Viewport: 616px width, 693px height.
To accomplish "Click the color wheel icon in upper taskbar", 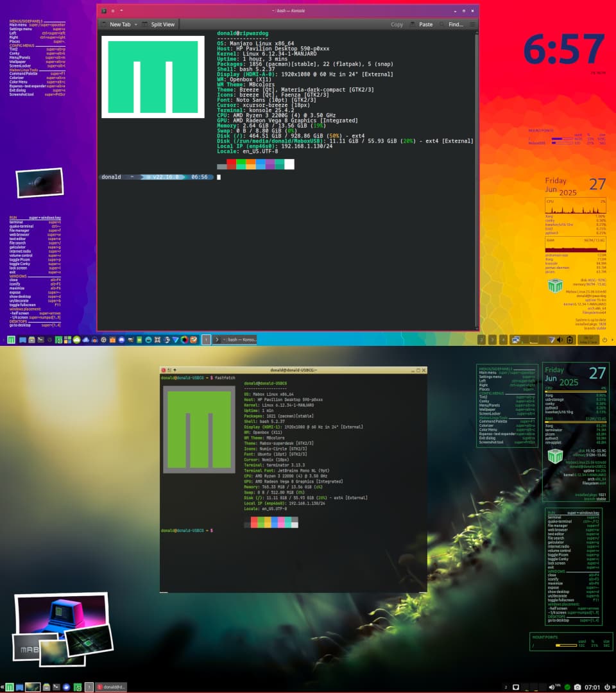I will pyautogui.click(x=184, y=340).
